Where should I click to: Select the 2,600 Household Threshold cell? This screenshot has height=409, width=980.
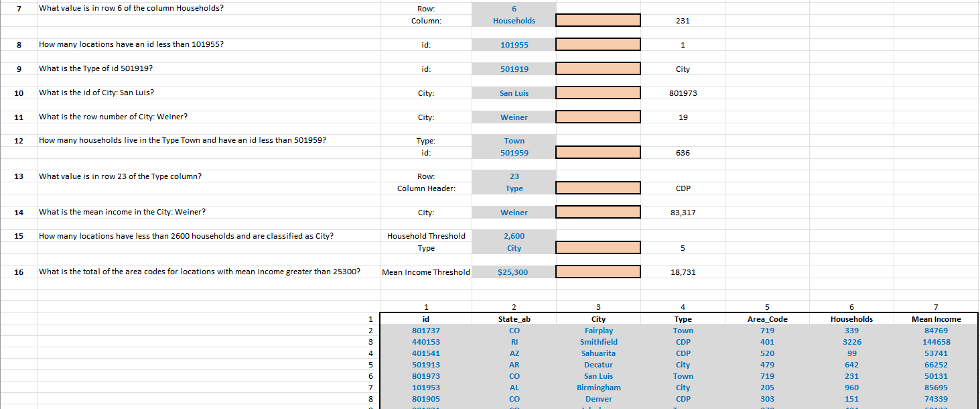(x=514, y=235)
